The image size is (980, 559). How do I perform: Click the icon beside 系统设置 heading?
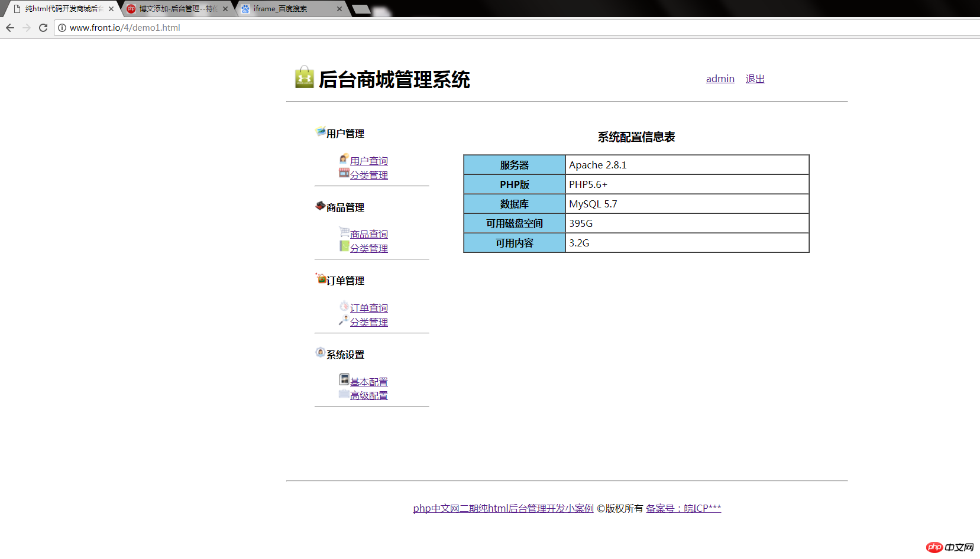tap(321, 352)
